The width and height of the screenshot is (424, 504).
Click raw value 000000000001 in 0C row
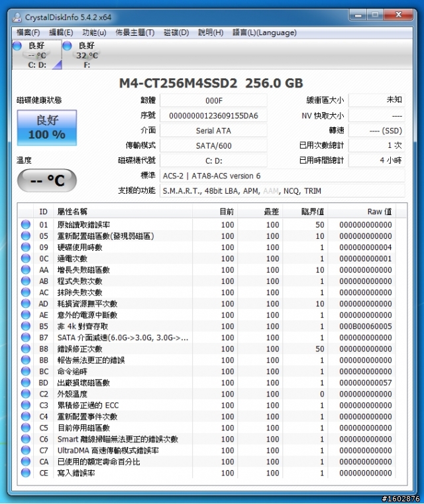(x=366, y=259)
